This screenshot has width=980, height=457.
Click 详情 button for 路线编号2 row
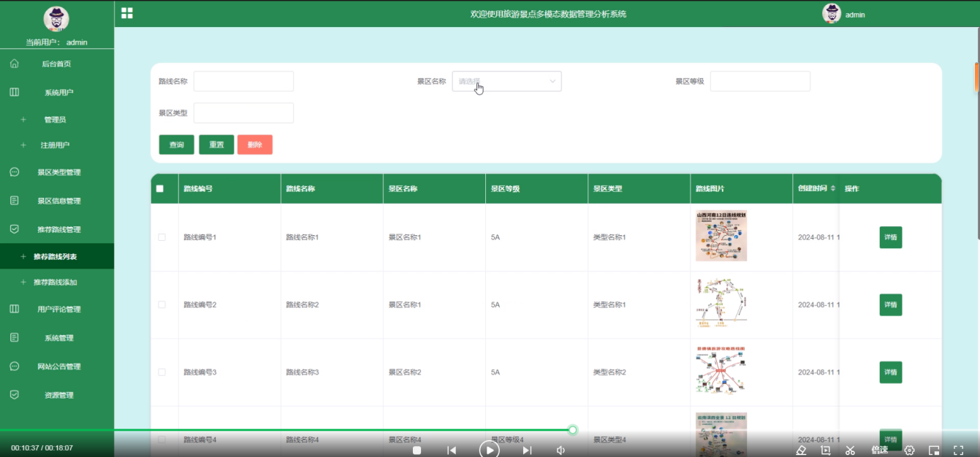[x=890, y=304]
